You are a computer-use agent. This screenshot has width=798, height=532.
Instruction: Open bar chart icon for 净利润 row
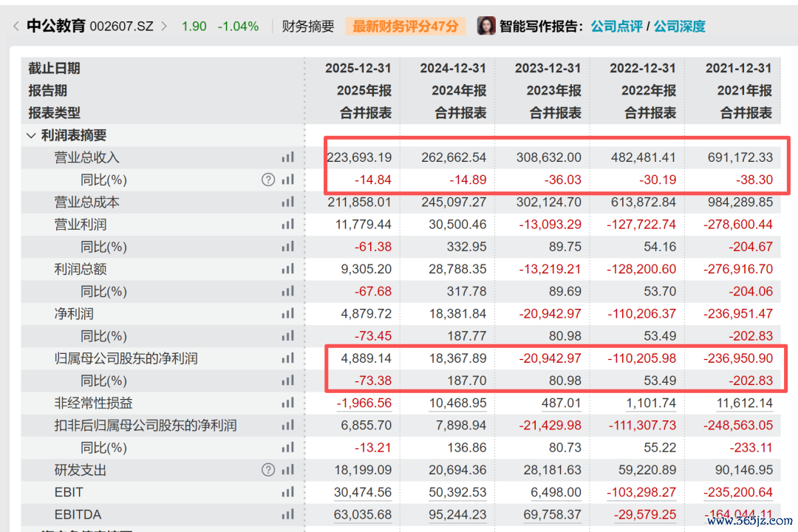point(288,313)
